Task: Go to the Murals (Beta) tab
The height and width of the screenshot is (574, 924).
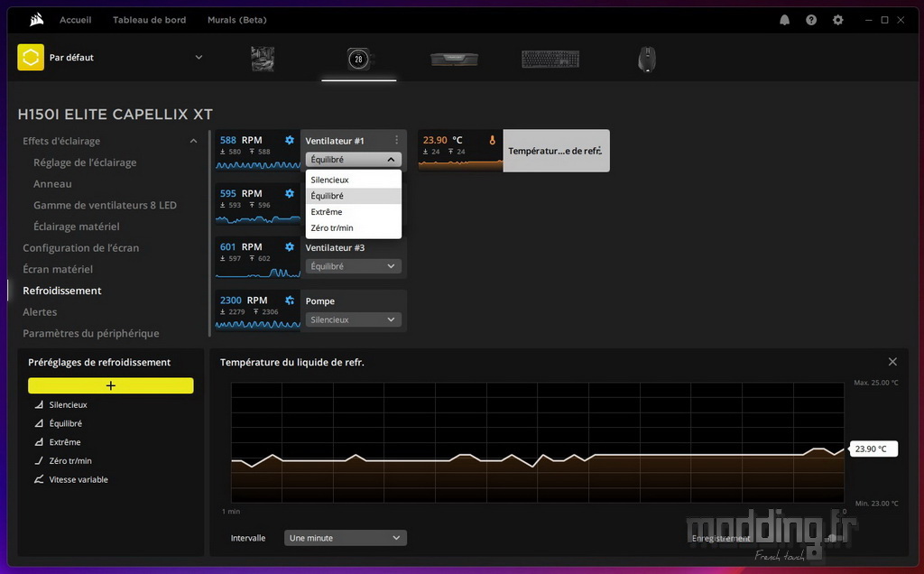Action: click(237, 20)
